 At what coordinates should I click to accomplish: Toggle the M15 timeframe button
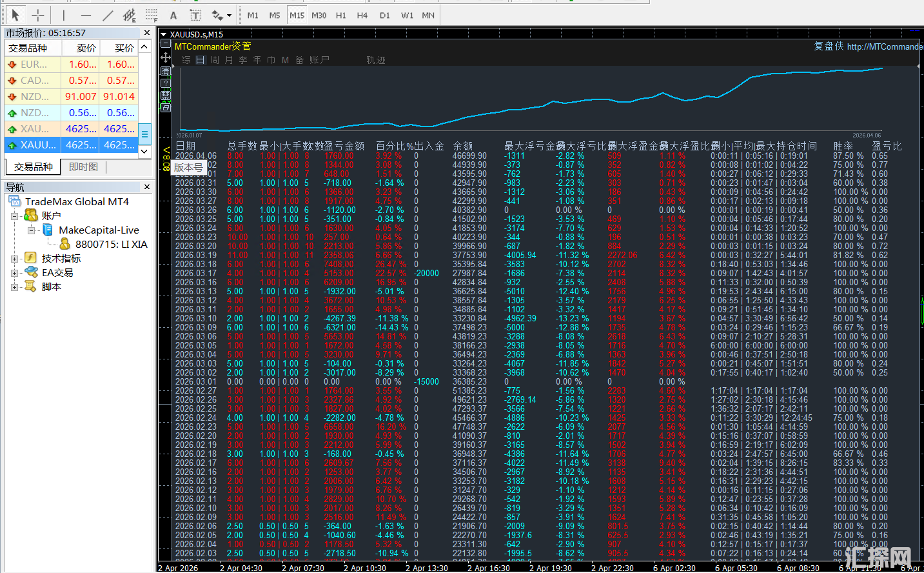pyautogui.click(x=297, y=15)
